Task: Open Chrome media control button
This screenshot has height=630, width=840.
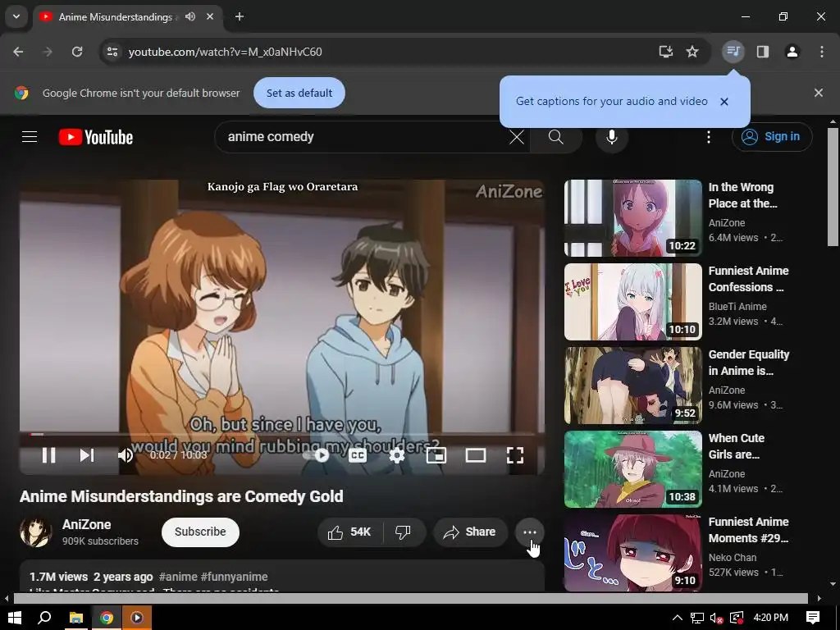Action: click(733, 52)
